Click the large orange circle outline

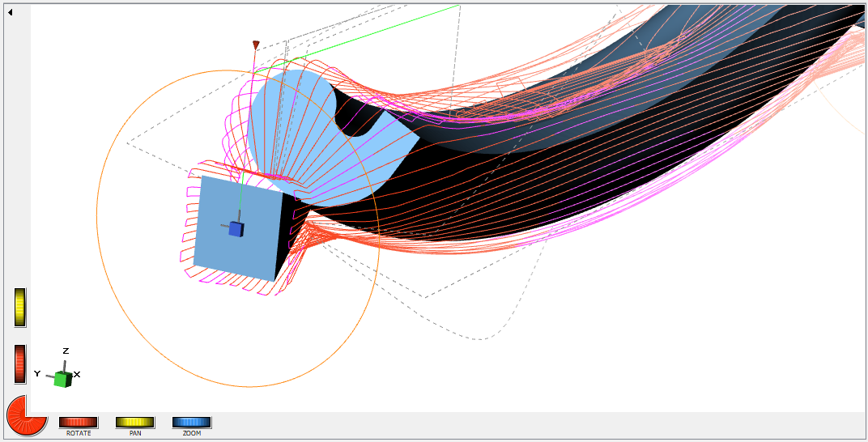pos(97,220)
